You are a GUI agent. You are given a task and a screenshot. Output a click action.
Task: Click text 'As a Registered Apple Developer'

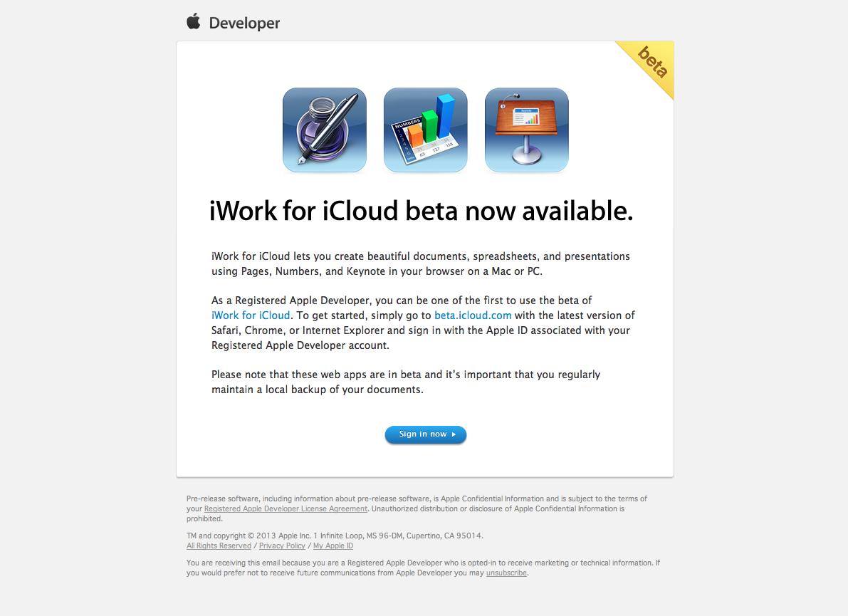tap(290, 301)
